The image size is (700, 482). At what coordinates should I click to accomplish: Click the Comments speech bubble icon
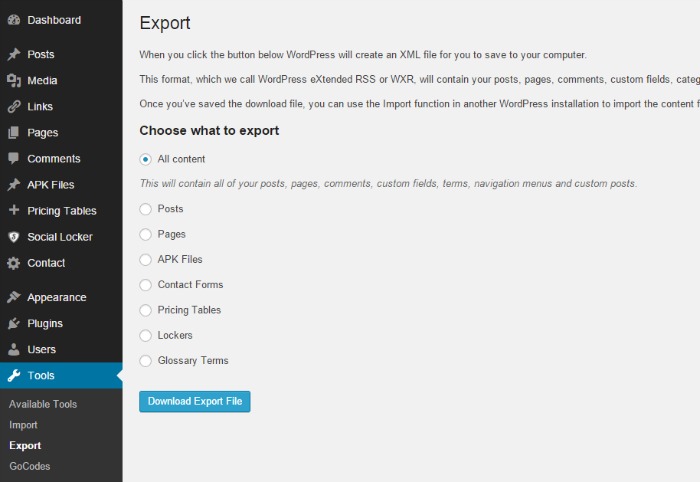tap(14, 158)
